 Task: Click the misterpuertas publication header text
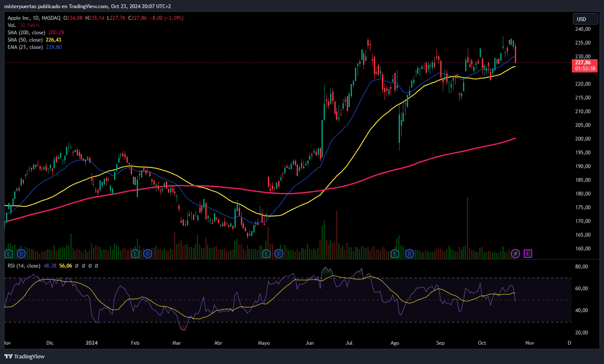click(x=87, y=6)
